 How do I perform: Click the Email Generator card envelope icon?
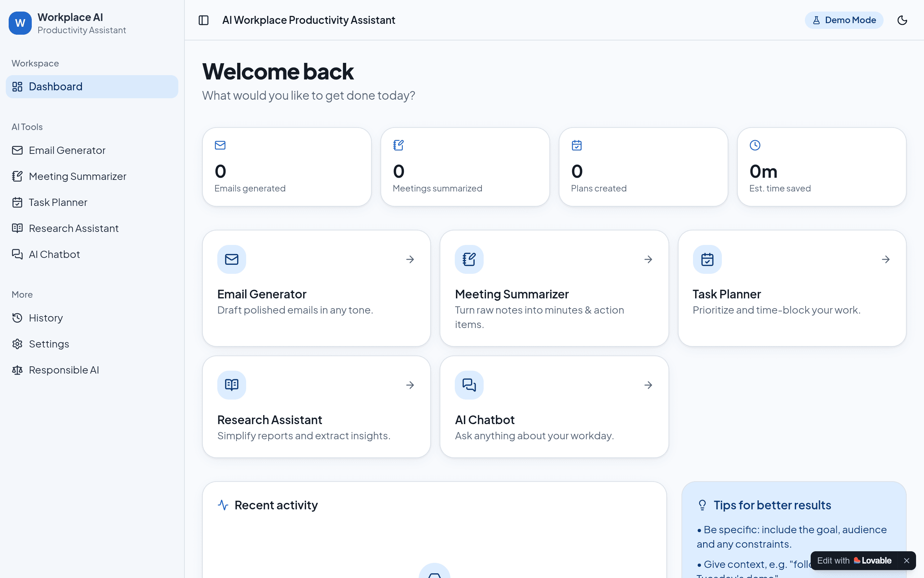point(232,259)
